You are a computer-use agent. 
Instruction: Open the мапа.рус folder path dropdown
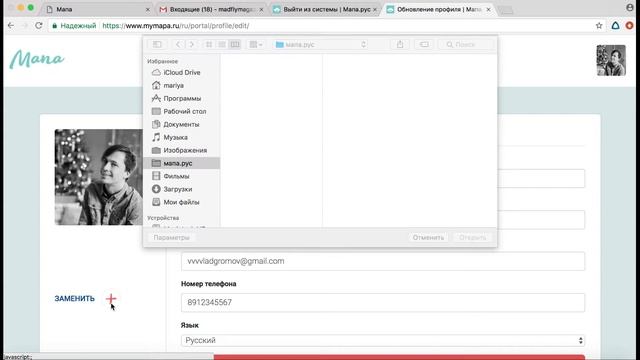pyautogui.click(x=321, y=44)
